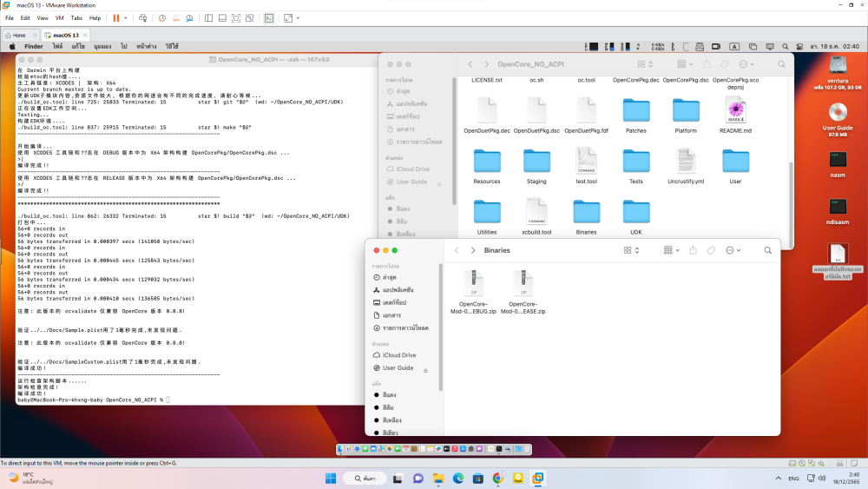Eject User Guide volume in Binaries sidebar

coord(425,371)
